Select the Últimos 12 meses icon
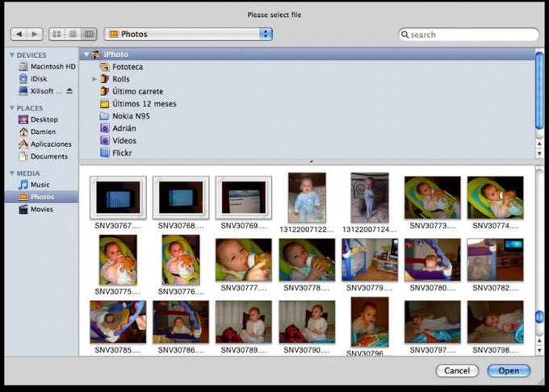 pyautogui.click(x=104, y=104)
